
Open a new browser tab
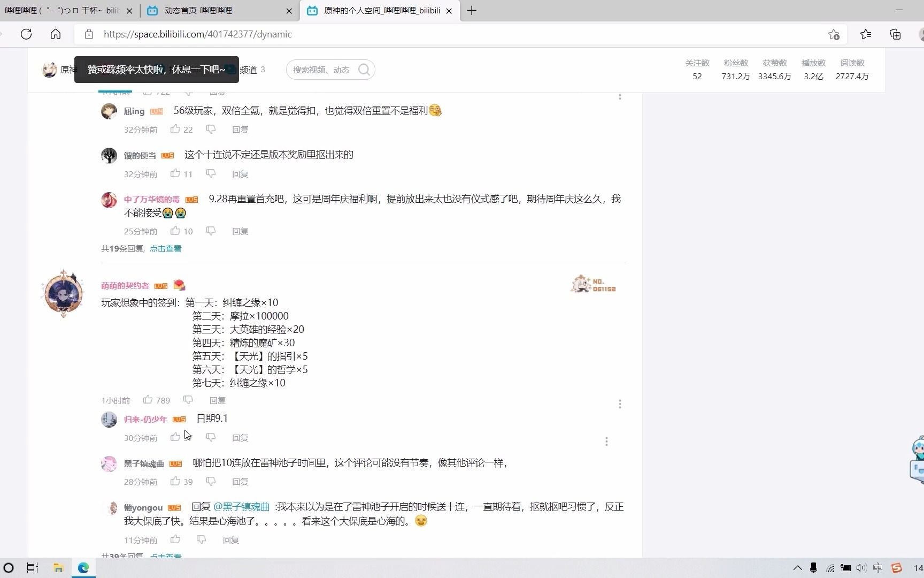click(x=472, y=10)
